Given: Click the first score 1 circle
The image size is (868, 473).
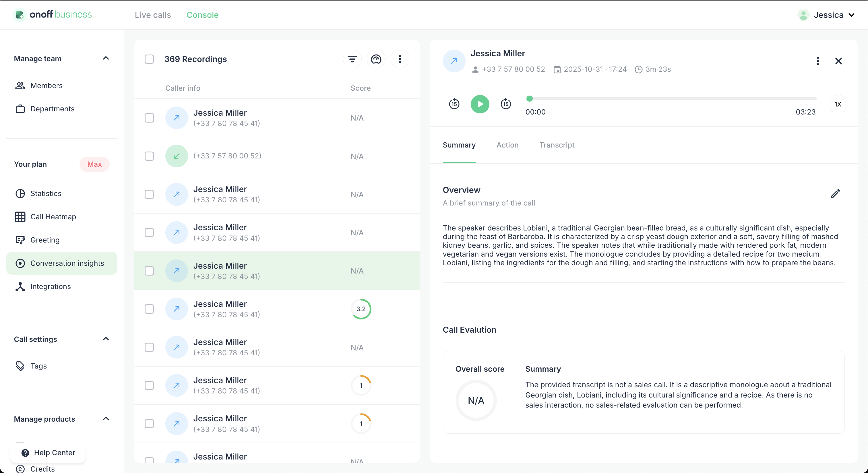Looking at the screenshot, I should pos(361,385).
